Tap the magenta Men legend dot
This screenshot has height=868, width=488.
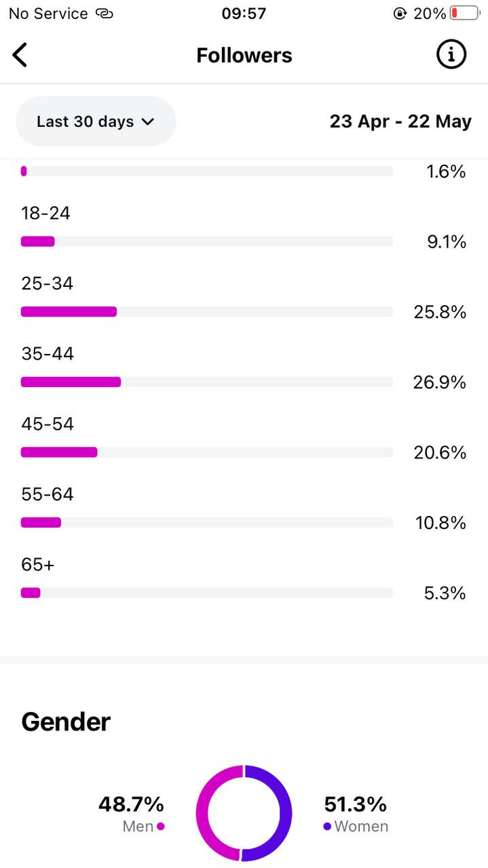click(x=161, y=826)
